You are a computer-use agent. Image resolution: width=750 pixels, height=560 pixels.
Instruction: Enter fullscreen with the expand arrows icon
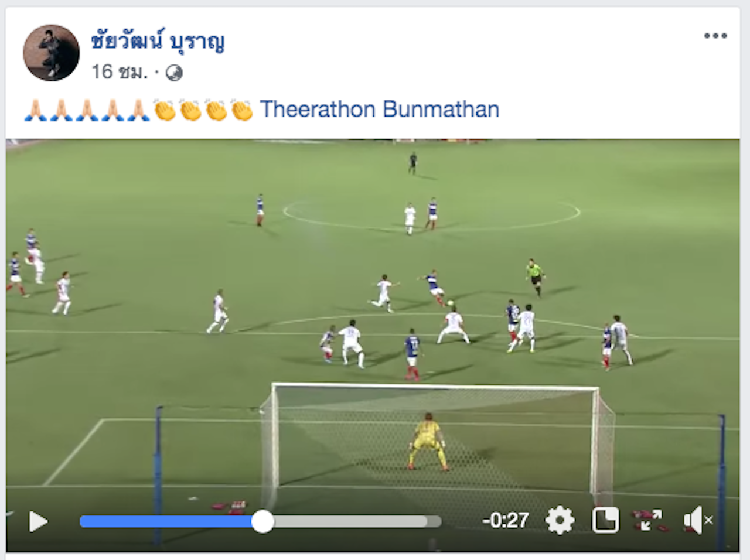coord(649,520)
